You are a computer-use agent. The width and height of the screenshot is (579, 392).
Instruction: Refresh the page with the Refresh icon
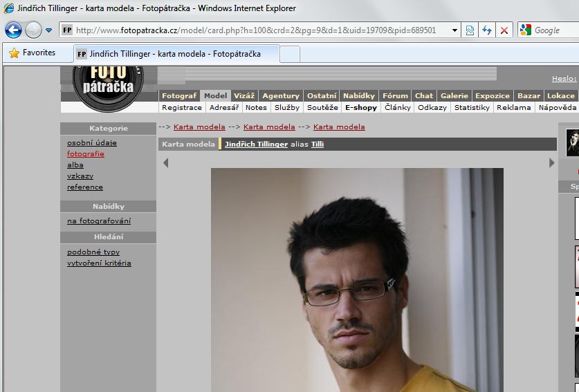coord(487,30)
